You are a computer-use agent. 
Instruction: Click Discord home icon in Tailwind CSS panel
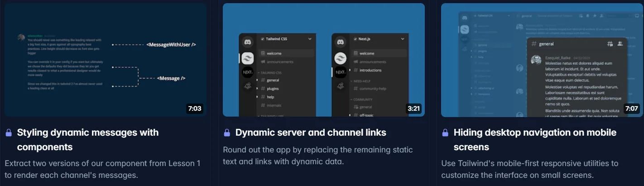[247, 42]
